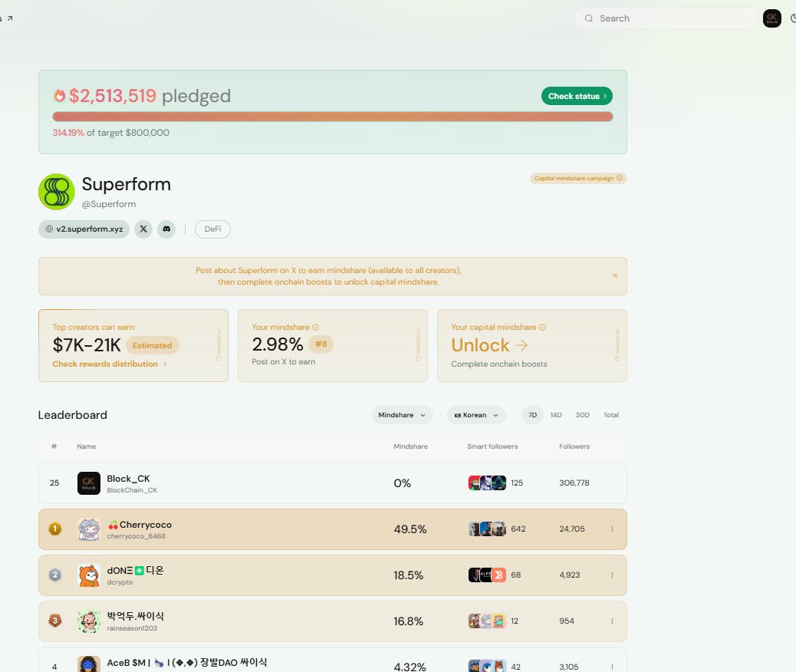
Task: Open the Block_CK profile avatar in header
Action: [771, 18]
